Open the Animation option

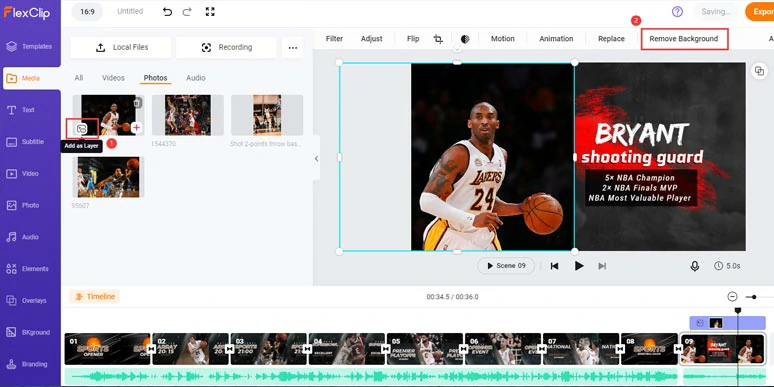point(556,39)
